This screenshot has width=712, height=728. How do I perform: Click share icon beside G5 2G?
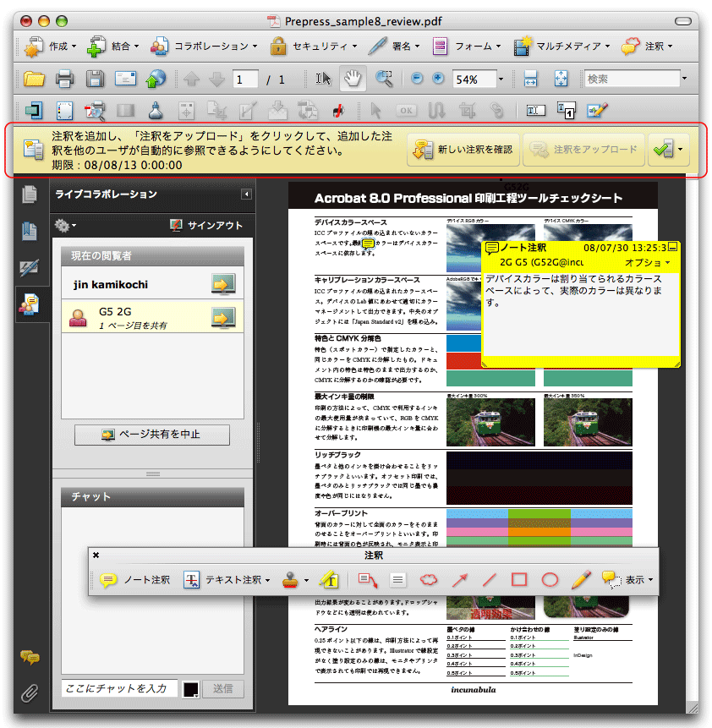point(223,318)
